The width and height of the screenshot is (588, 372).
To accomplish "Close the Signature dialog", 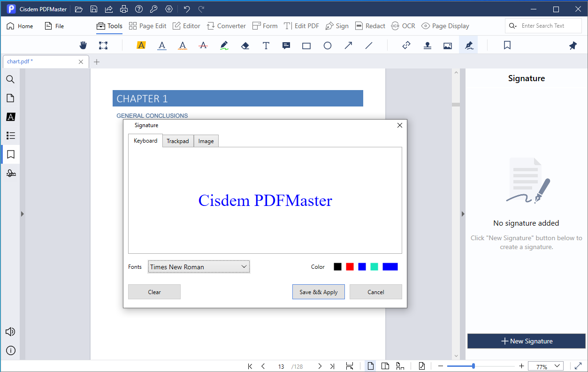I will 400,125.
